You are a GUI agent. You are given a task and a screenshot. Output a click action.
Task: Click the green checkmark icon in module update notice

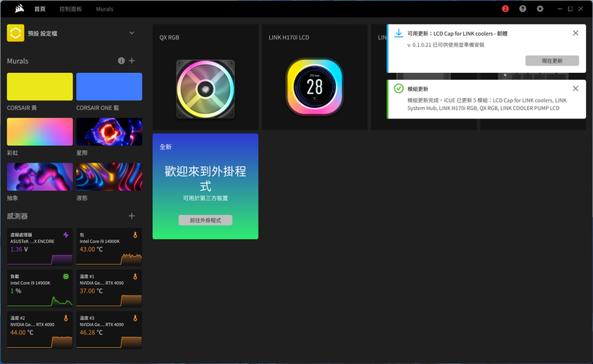[x=398, y=88]
